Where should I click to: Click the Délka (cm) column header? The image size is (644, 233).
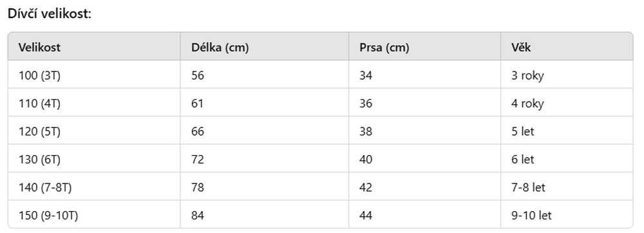pos(220,48)
